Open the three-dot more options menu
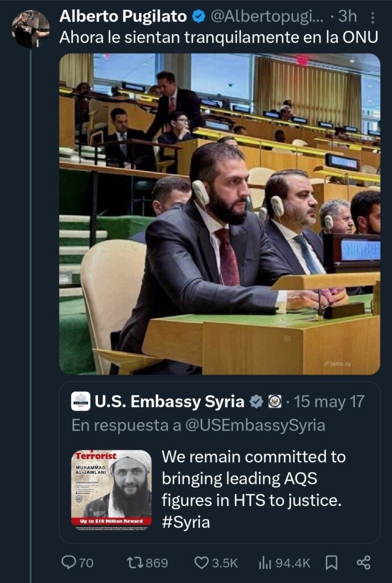 coord(373,17)
